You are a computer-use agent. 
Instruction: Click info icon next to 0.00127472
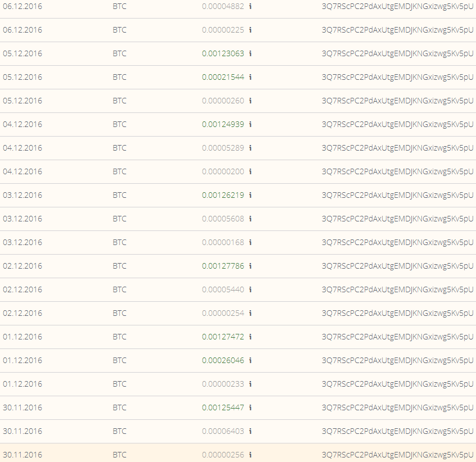pyautogui.click(x=250, y=337)
